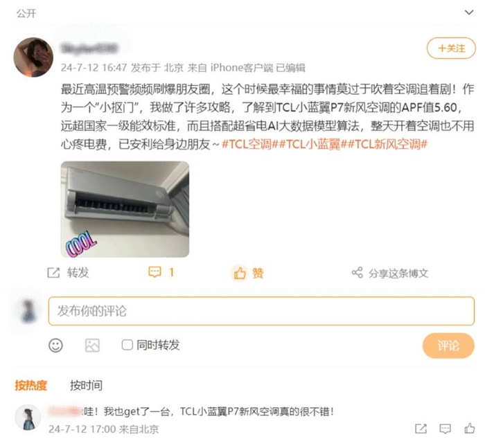Attach a picture using image icon
Screen dimensions: 485x448
pos(92,346)
